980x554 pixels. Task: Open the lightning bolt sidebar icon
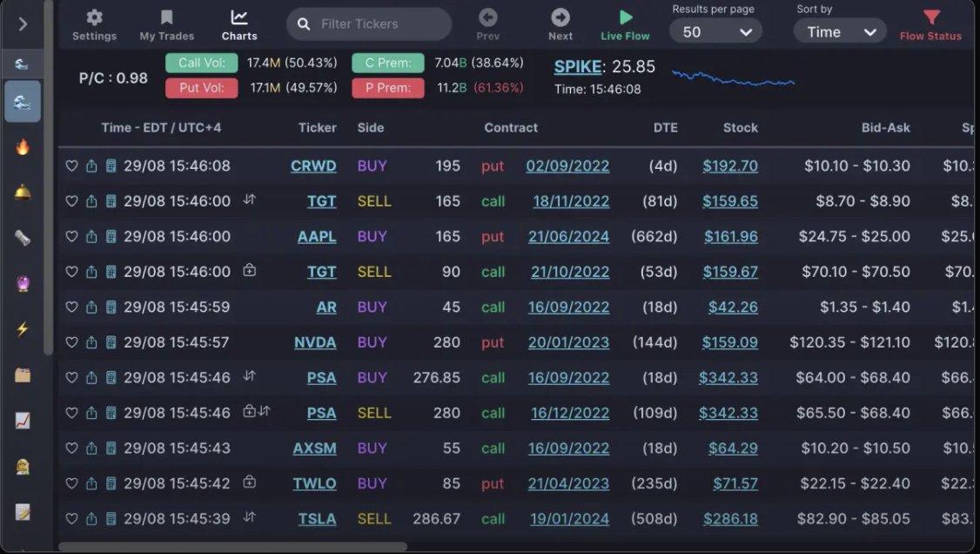tap(23, 329)
